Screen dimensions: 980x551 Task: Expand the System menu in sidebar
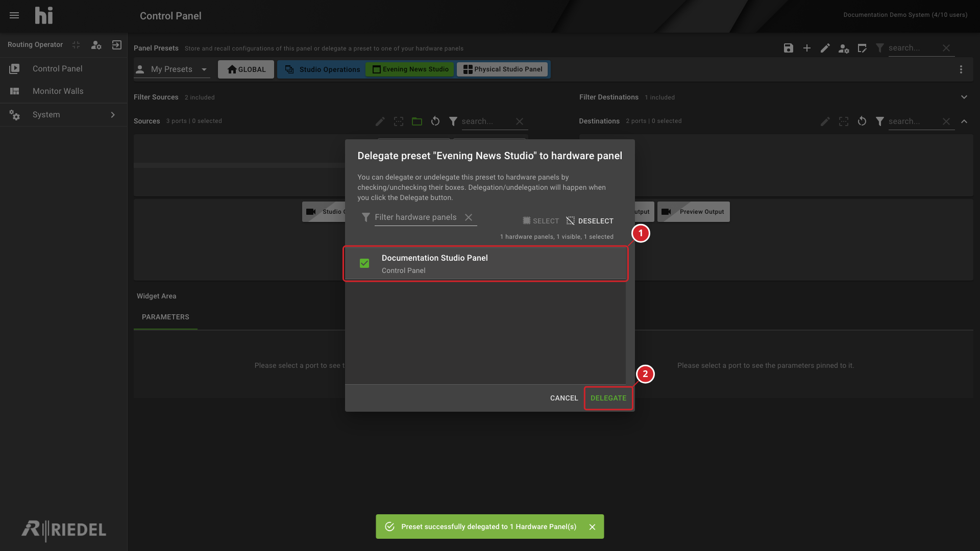pyautogui.click(x=64, y=115)
